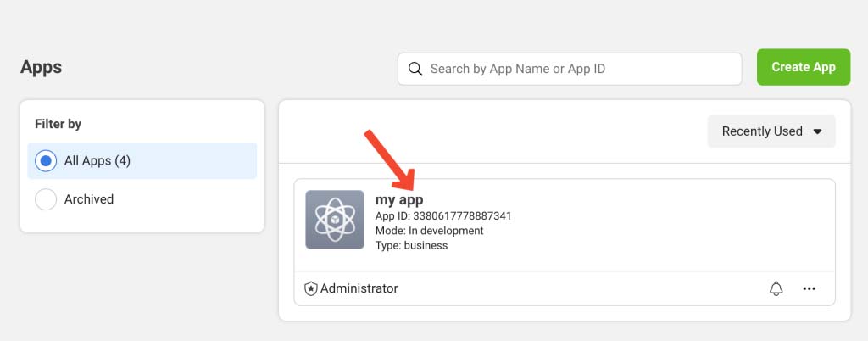
Task: Click the Administrator shield star icon
Action: click(311, 288)
